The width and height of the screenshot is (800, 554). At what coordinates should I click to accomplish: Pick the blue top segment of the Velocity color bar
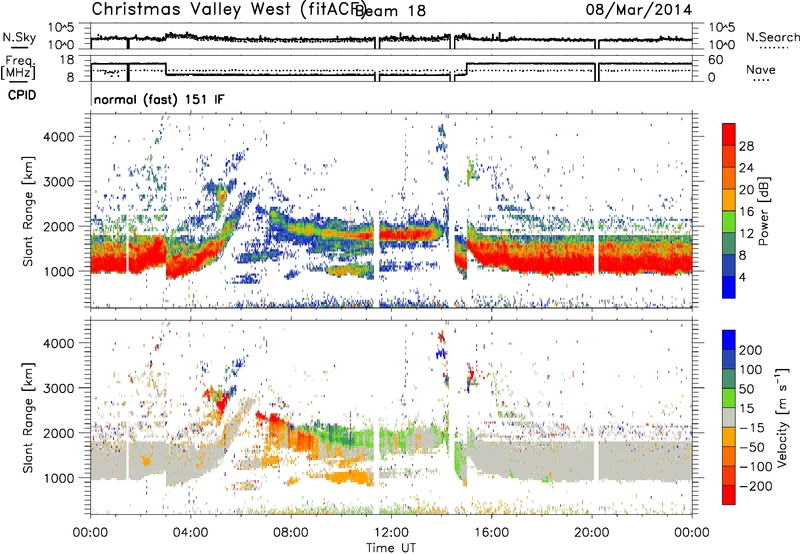click(x=729, y=340)
